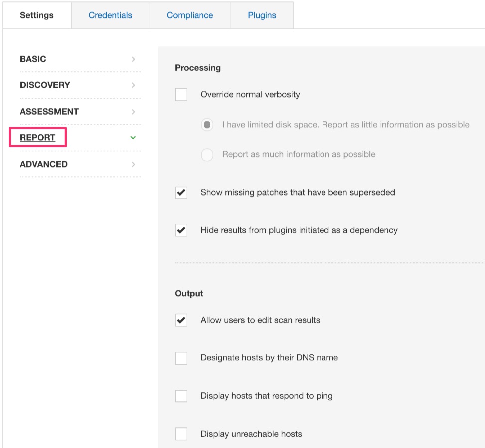
Task: Expand the ADVANCED section chevron
Action: click(x=133, y=165)
